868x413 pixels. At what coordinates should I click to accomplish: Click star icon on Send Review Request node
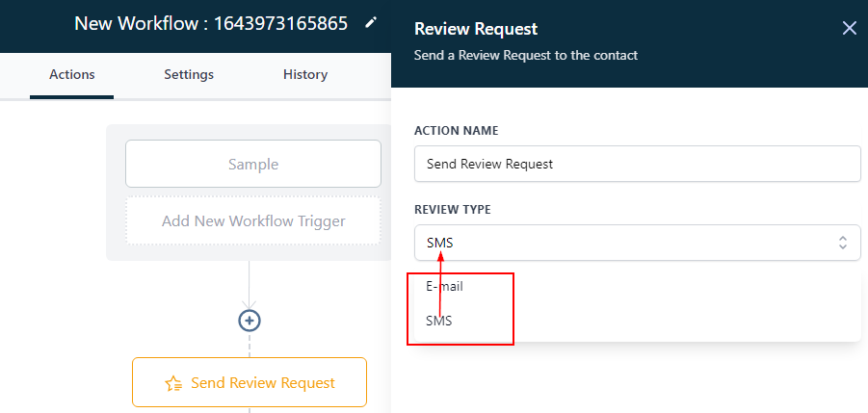tap(173, 383)
